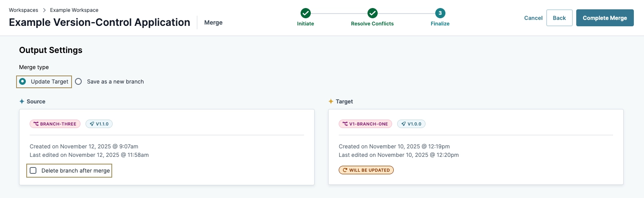Click the Finalize step number 3 icon

coord(440,14)
